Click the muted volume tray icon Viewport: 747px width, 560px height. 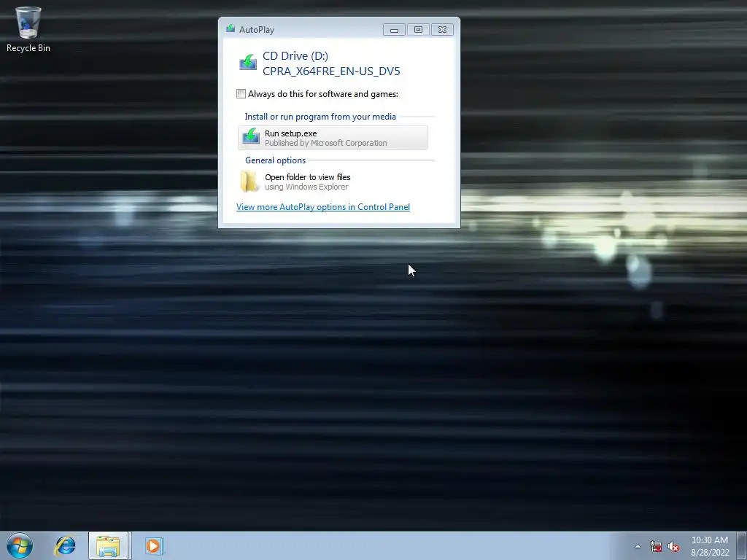tap(673, 546)
